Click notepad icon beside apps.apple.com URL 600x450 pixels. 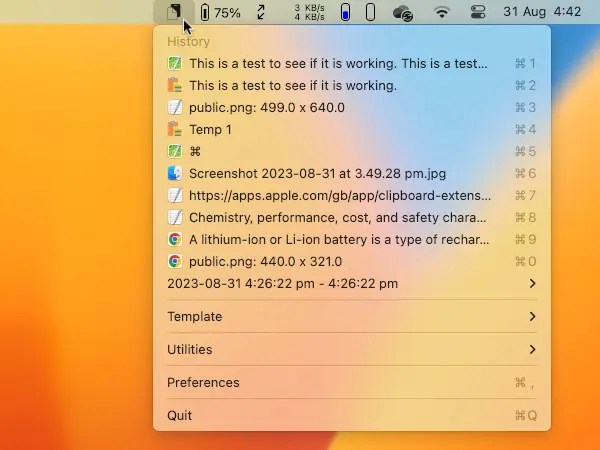175,196
